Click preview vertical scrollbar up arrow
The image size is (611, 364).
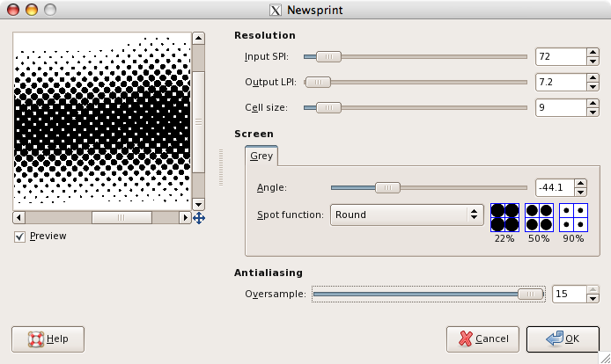199,38
